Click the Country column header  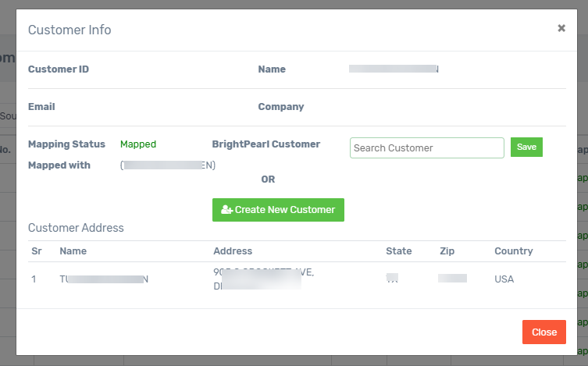pos(513,251)
